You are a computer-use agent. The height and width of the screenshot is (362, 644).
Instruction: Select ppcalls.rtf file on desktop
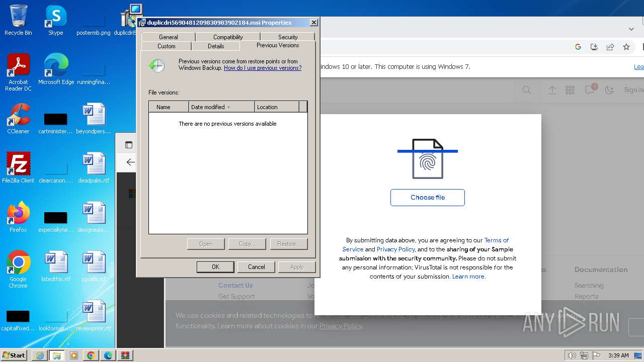coord(94,266)
